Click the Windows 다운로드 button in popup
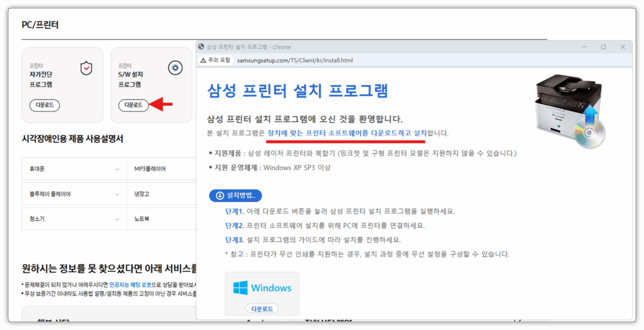The width and height of the screenshot is (644, 330). point(262,309)
